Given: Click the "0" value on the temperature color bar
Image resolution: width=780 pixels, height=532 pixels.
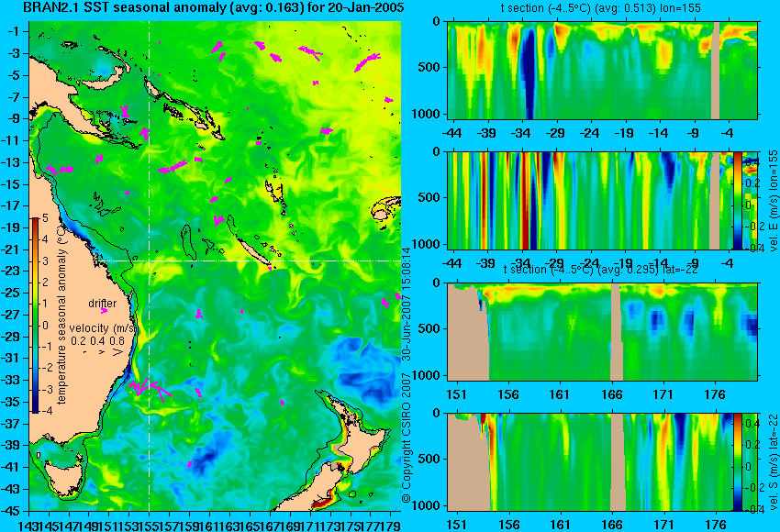Looking at the screenshot, I should pos(46,326).
